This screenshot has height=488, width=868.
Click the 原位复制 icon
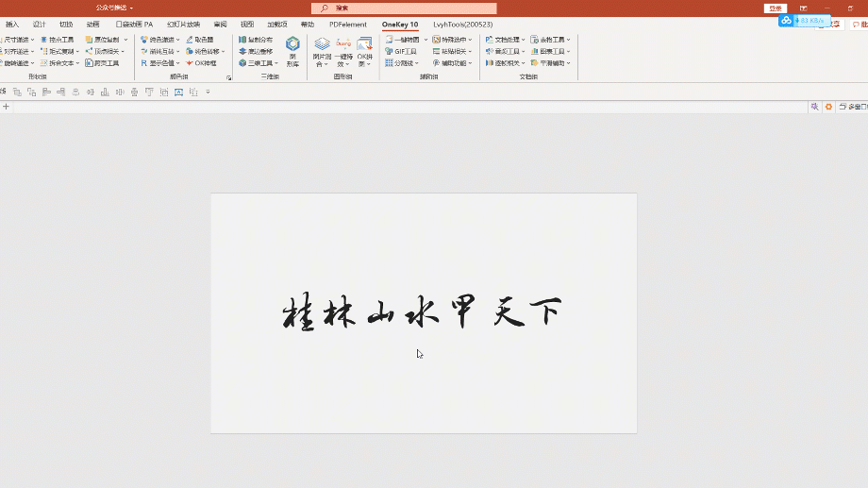pos(89,40)
